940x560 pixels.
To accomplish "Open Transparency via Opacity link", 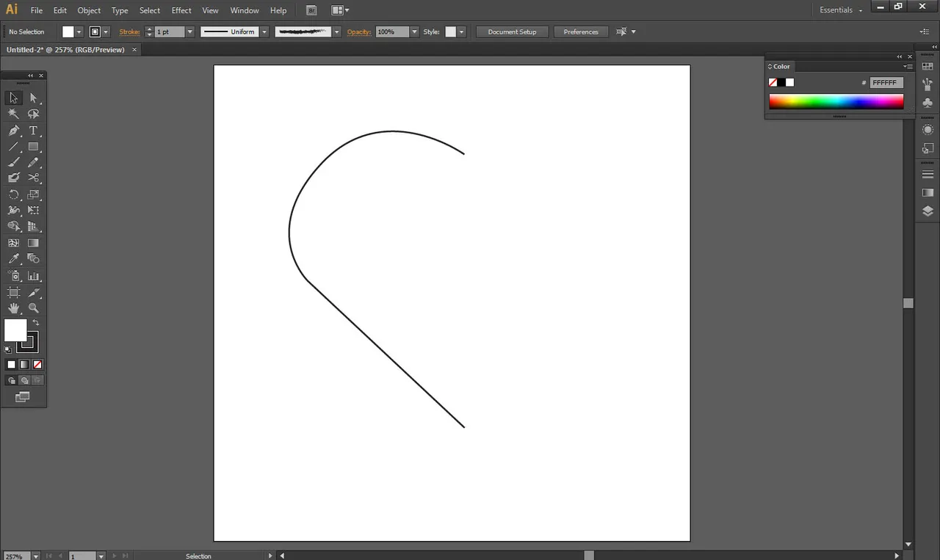I will tap(359, 32).
